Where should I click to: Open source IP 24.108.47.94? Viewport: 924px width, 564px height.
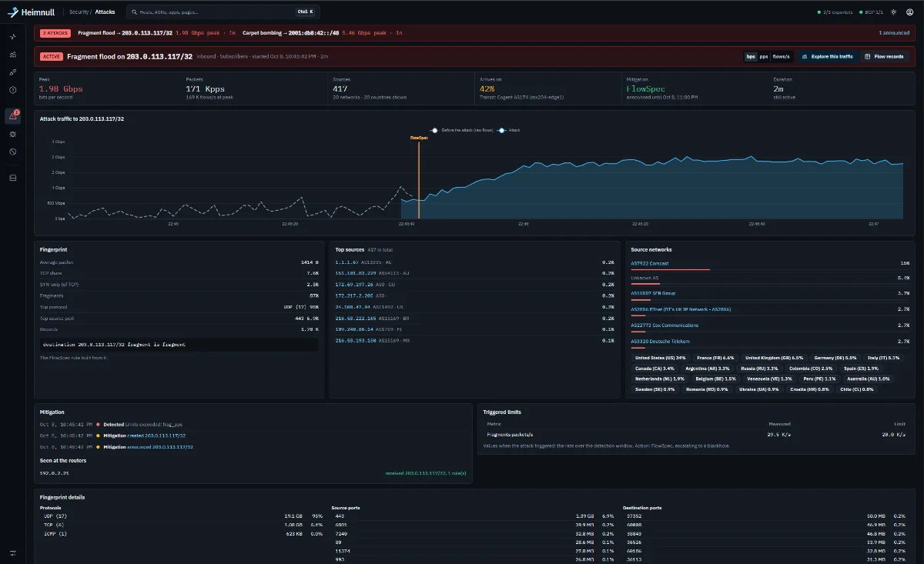point(353,306)
